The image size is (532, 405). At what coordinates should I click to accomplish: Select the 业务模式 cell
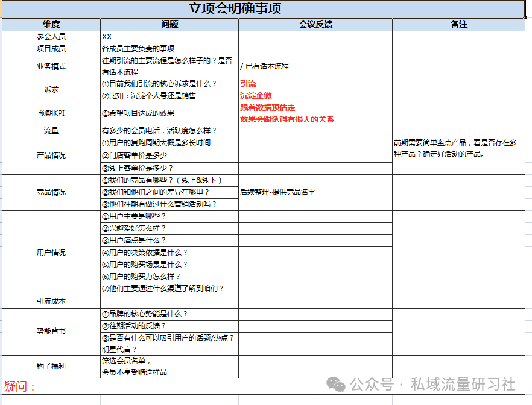pos(51,66)
